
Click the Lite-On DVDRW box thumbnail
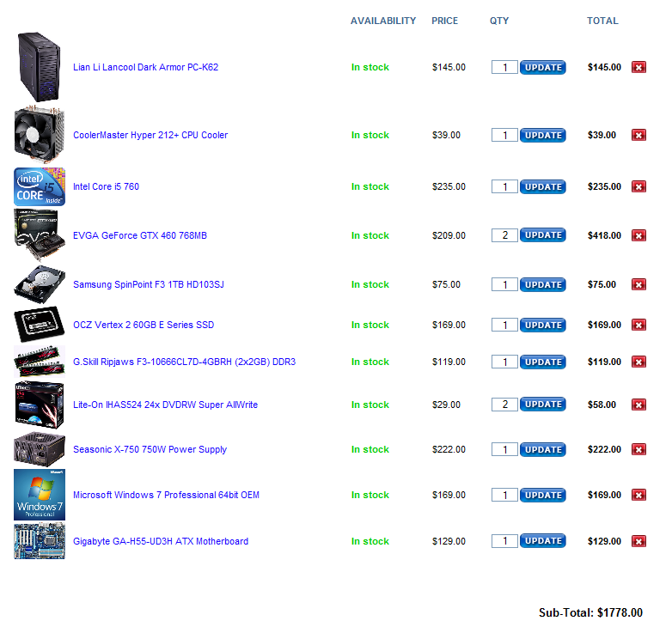point(40,405)
